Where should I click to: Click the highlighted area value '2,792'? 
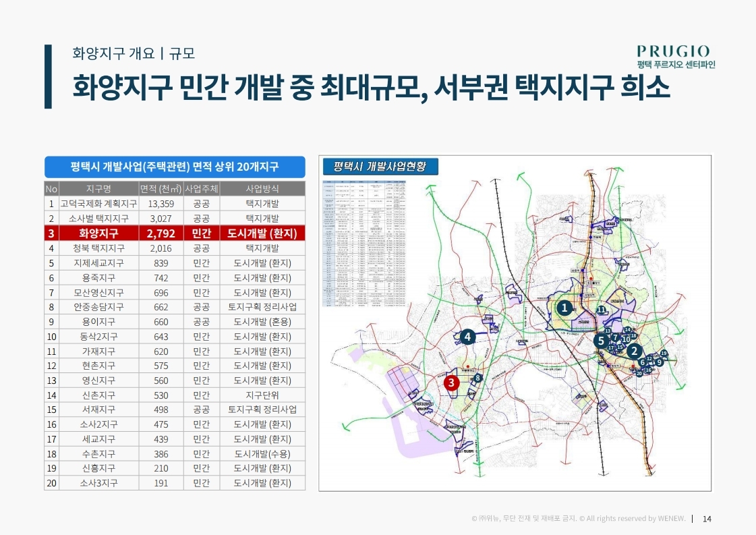161,233
